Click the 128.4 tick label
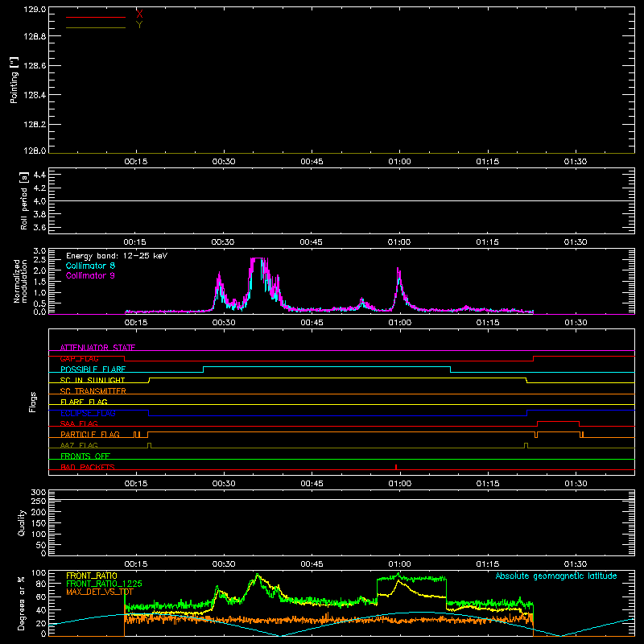The height and width of the screenshot is (644, 644). click(35, 95)
